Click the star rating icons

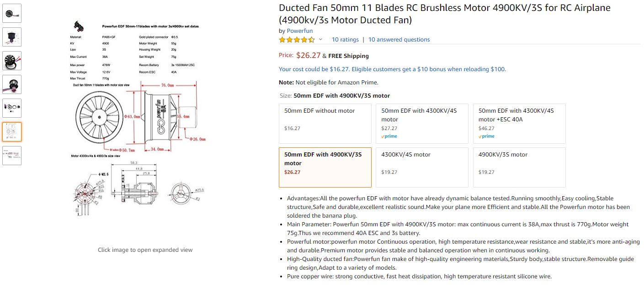(297, 40)
